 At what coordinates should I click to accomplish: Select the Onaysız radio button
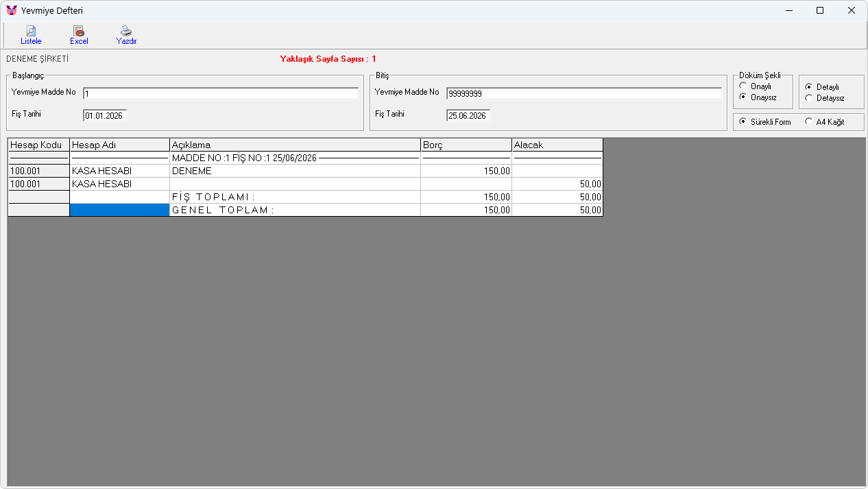tap(743, 97)
